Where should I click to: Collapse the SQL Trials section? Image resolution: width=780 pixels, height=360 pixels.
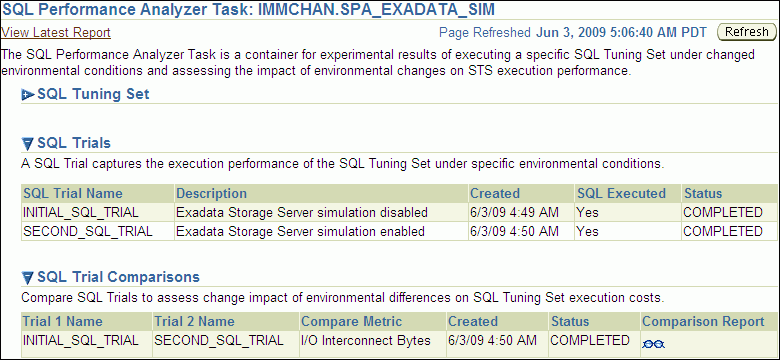(28, 144)
